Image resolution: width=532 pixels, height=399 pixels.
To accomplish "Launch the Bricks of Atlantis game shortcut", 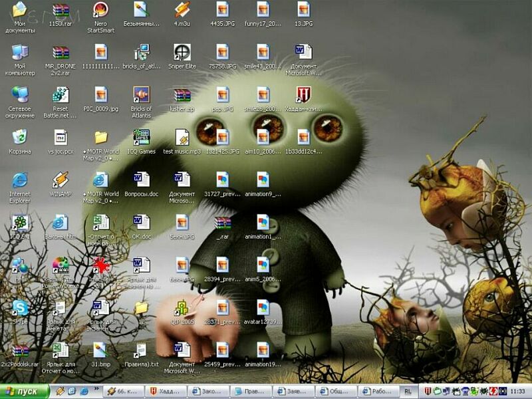I will tap(141, 95).
